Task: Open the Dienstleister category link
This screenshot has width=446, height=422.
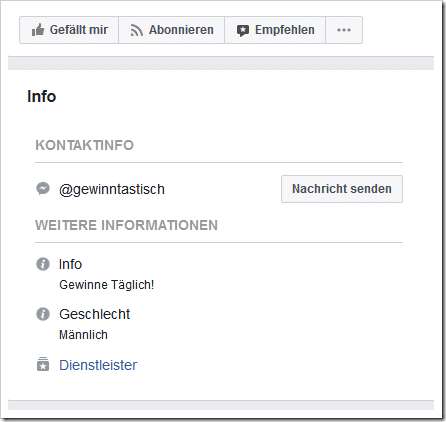Action: pyautogui.click(x=98, y=365)
